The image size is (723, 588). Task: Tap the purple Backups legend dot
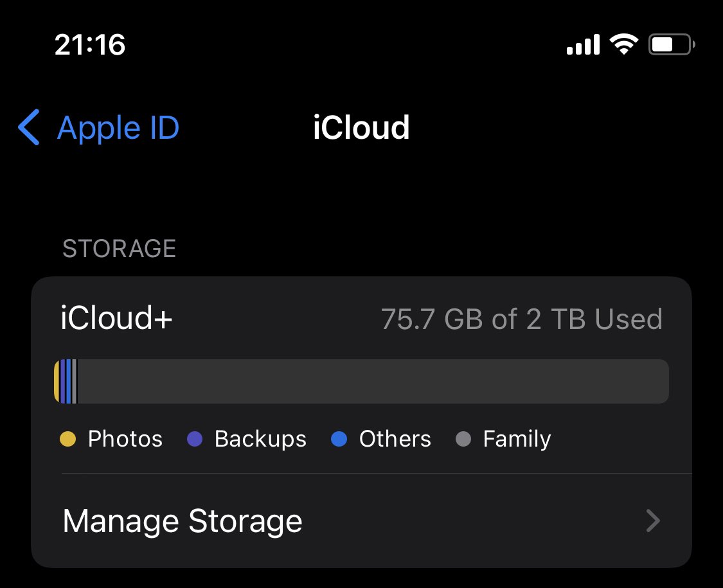[x=195, y=438]
